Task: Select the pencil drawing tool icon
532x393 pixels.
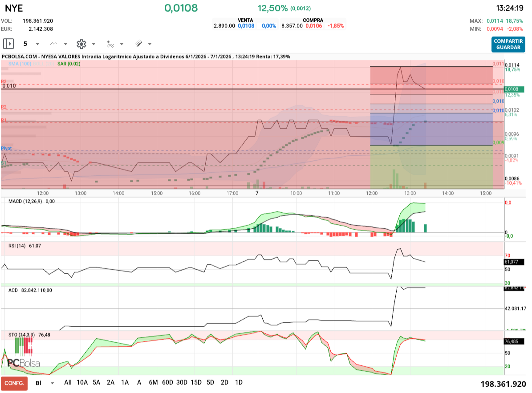Action: [x=138, y=44]
